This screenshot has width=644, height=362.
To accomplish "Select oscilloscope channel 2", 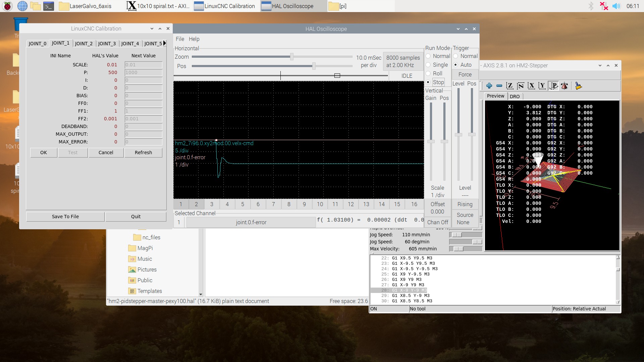I will pos(196,204).
